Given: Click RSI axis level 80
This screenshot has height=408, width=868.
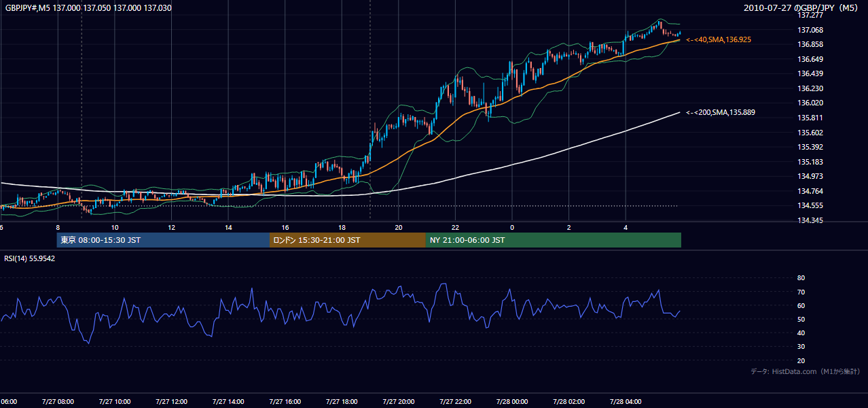Looking at the screenshot, I should pos(801,278).
